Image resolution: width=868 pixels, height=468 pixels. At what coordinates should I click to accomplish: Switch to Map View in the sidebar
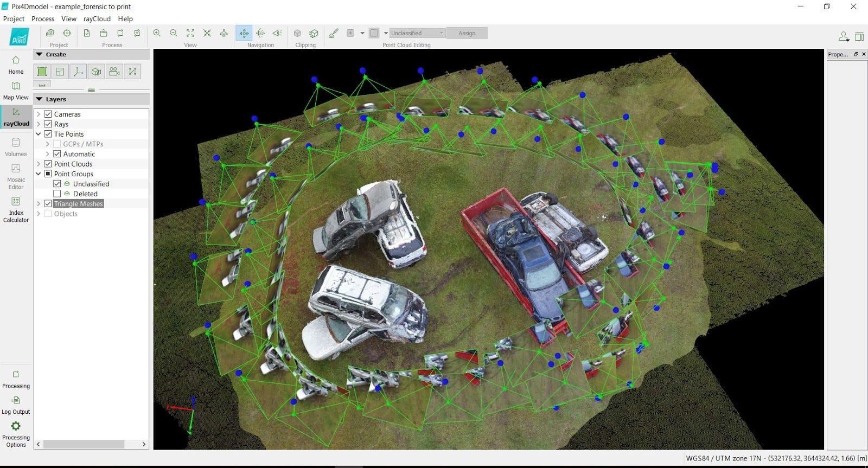point(16,91)
